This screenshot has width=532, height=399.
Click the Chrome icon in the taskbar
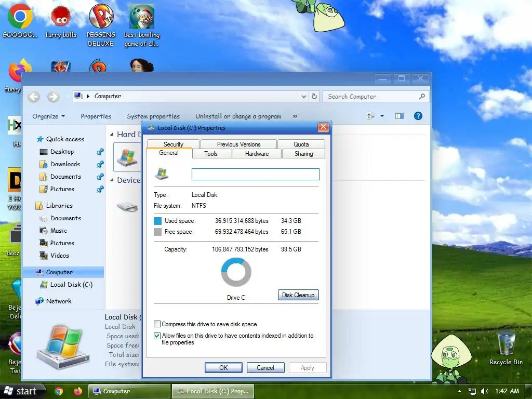tap(59, 391)
